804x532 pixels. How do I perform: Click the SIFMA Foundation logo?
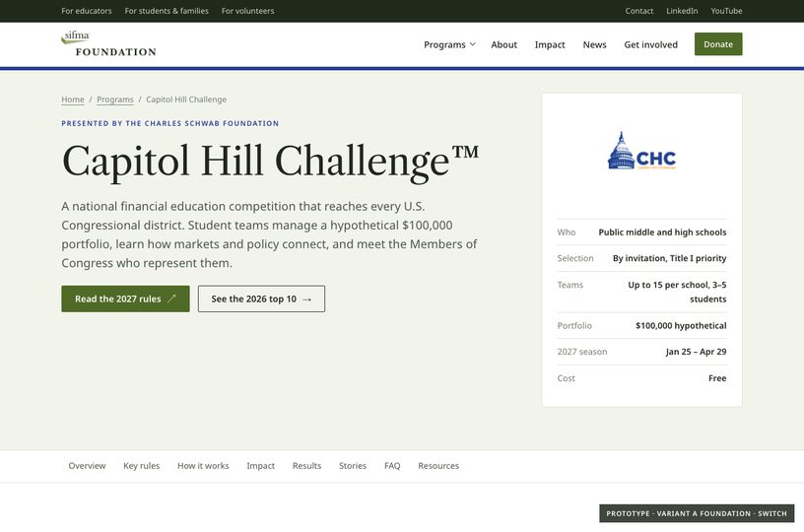pos(108,43)
